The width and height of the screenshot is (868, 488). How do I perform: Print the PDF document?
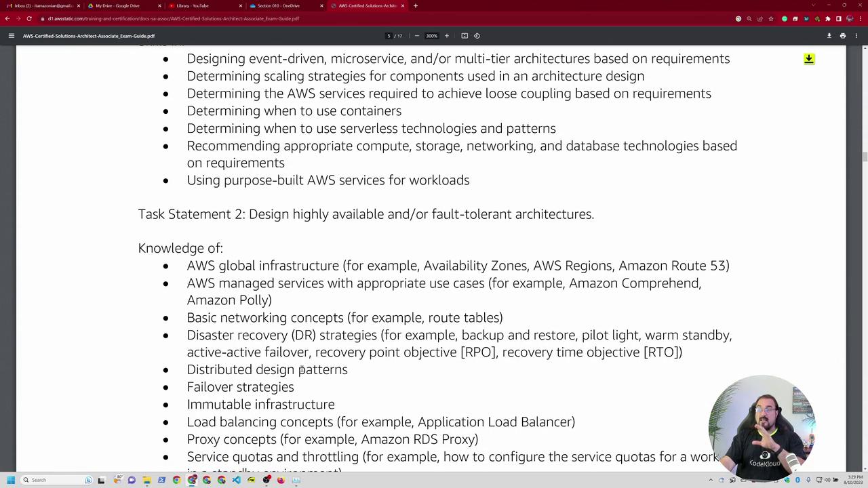(x=843, y=36)
